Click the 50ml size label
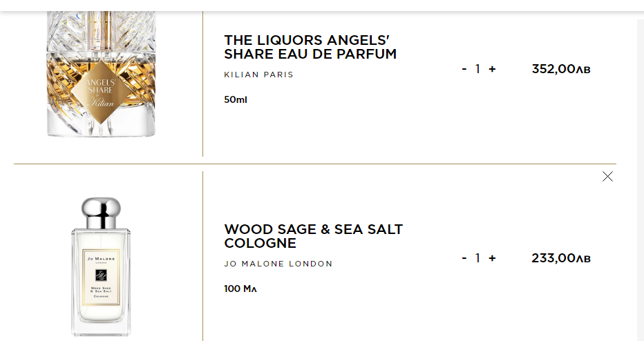The image size is (644, 341). (x=235, y=99)
